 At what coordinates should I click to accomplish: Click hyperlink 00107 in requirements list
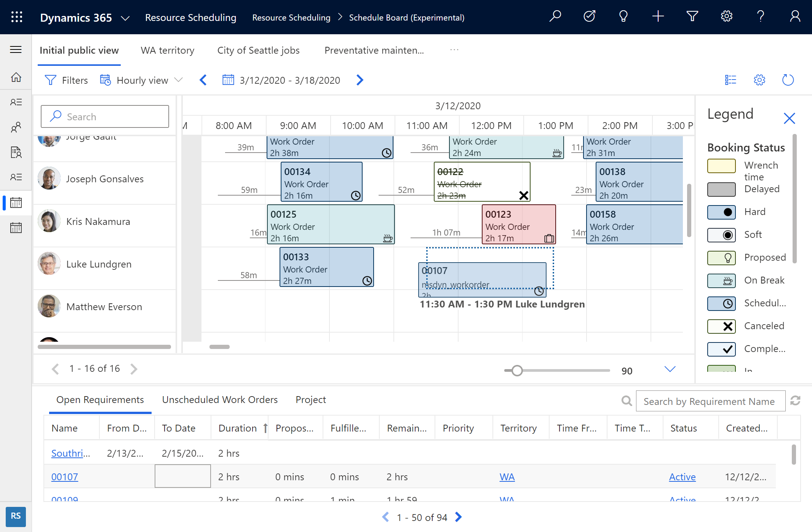point(65,476)
